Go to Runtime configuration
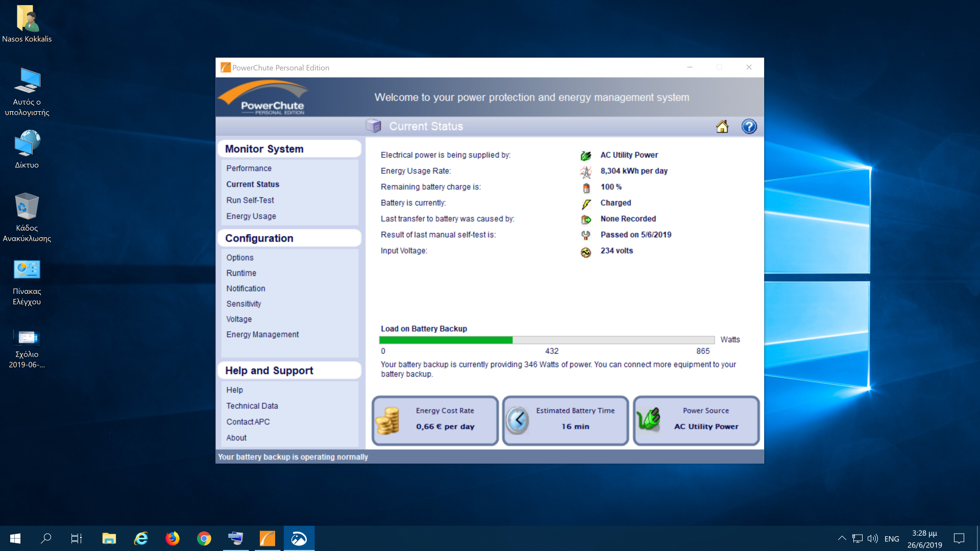 241,273
